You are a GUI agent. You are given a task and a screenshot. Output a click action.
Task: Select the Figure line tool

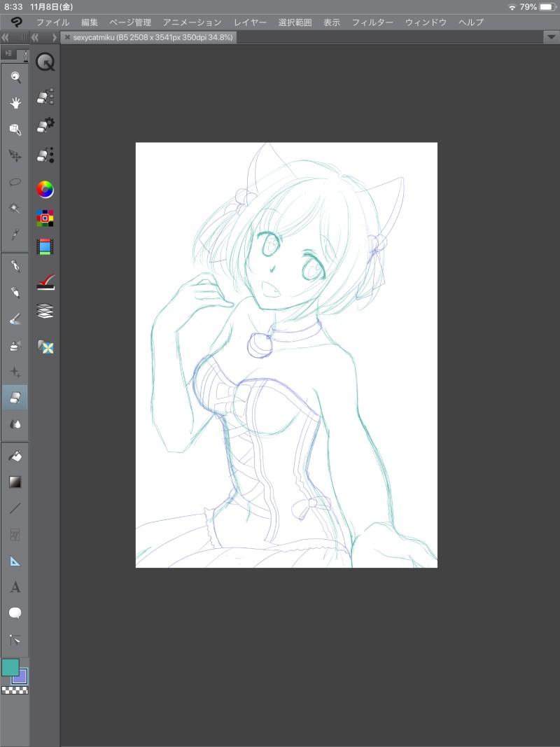pos(15,508)
